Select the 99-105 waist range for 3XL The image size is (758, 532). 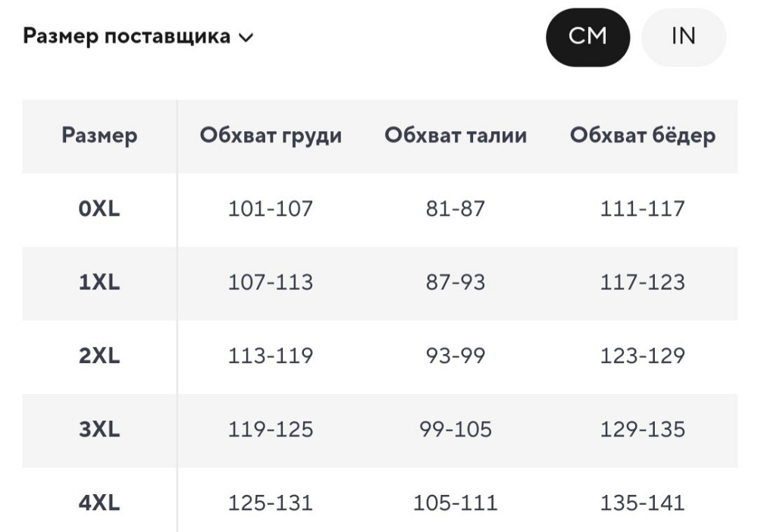click(456, 430)
